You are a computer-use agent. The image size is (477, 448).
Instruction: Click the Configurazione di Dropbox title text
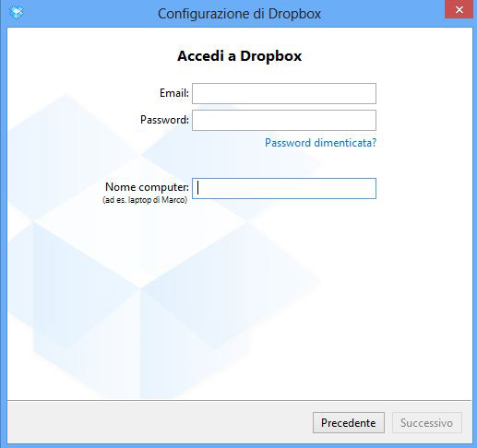coord(239,14)
